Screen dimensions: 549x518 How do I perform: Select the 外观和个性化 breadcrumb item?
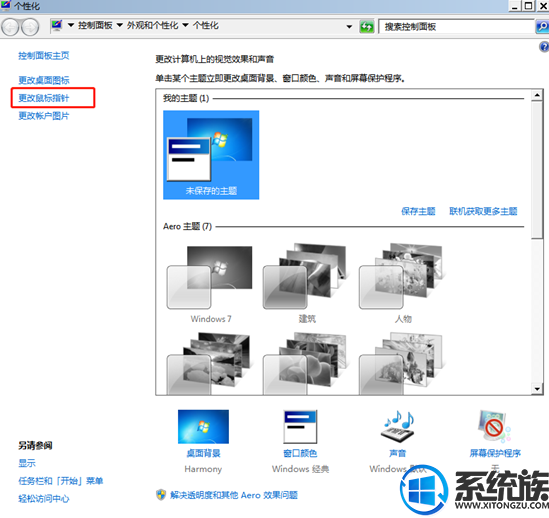[152, 25]
